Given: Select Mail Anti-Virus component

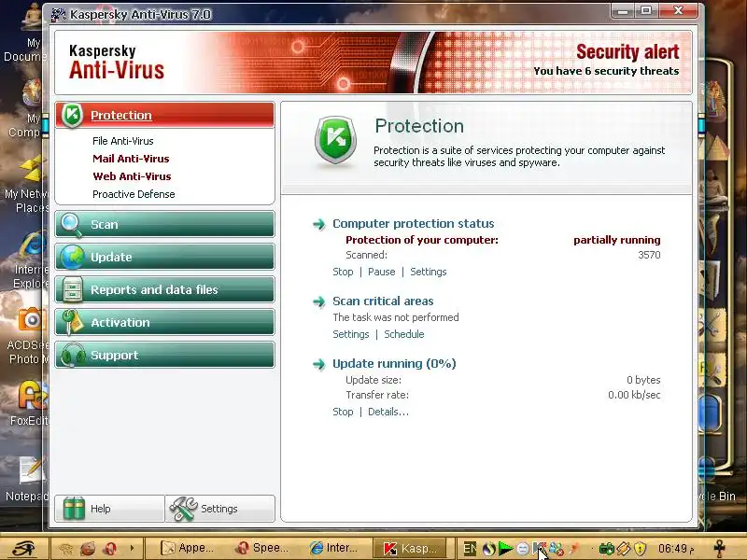Looking at the screenshot, I should [x=131, y=159].
